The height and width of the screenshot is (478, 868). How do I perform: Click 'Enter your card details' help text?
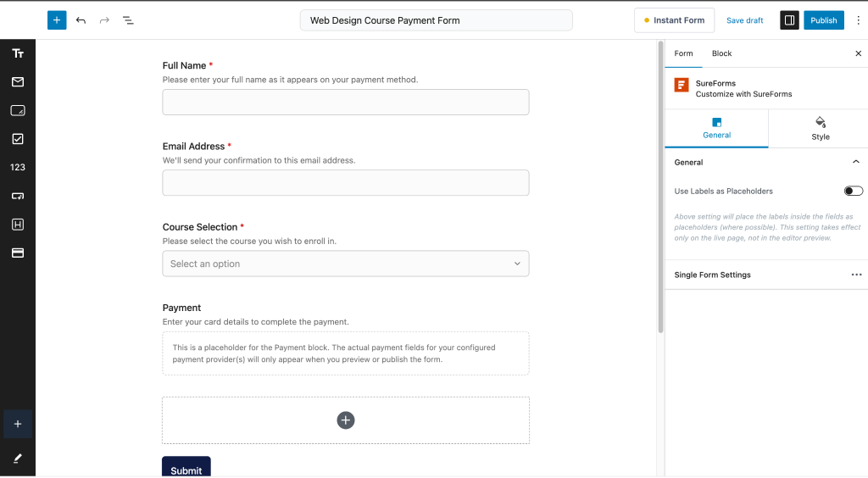click(255, 322)
